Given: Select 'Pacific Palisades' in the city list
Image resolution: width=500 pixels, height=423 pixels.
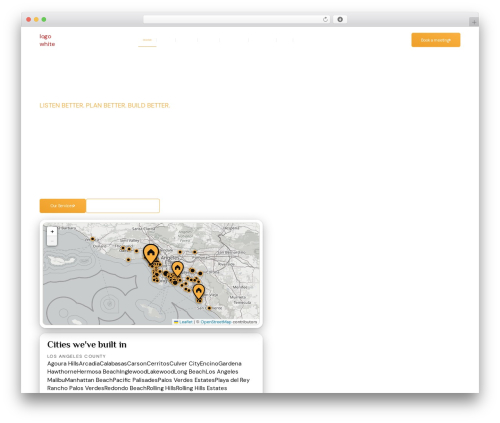Looking at the screenshot, I should click(x=135, y=380).
